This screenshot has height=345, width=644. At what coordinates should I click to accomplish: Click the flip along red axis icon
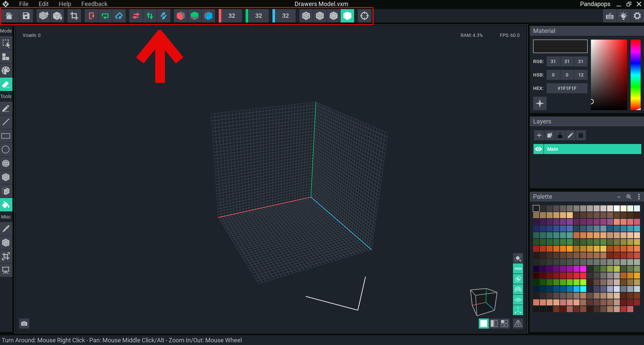(x=136, y=16)
